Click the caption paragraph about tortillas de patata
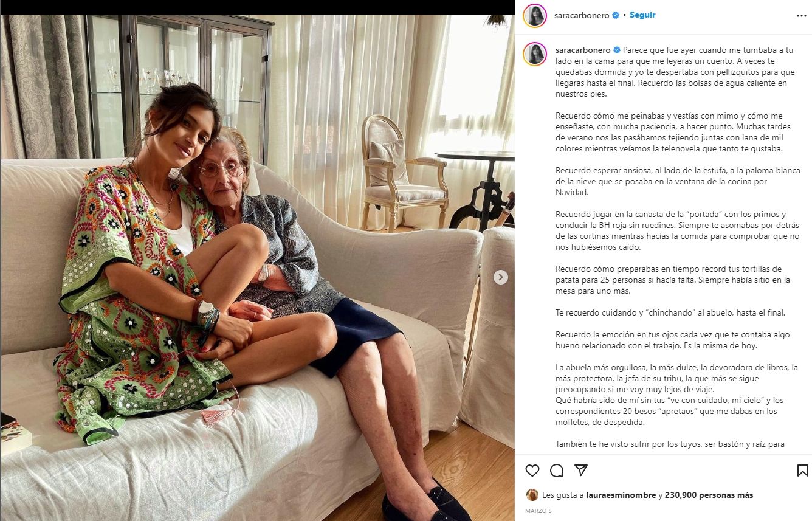 673,280
